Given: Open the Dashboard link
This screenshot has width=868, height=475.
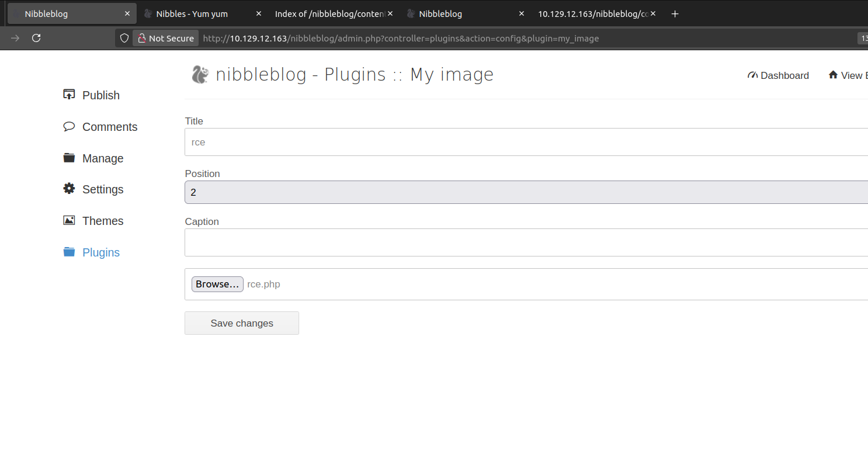Looking at the screenshot, I should (x=778, y=75).
